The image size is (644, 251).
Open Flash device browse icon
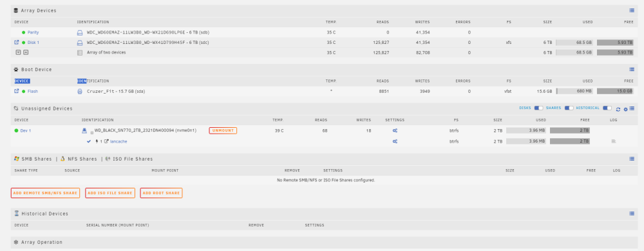(x=17, y=91)
